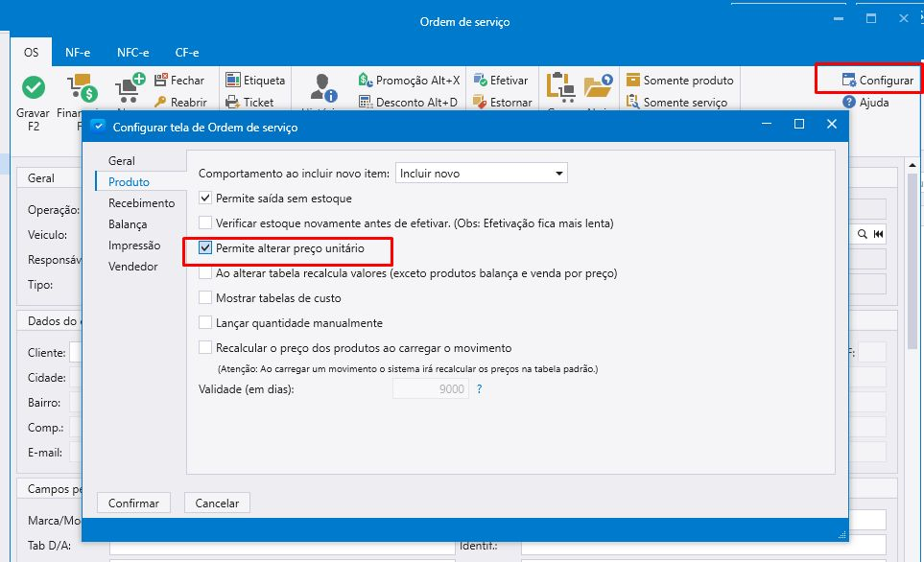Click the Confirmar button

133,503
